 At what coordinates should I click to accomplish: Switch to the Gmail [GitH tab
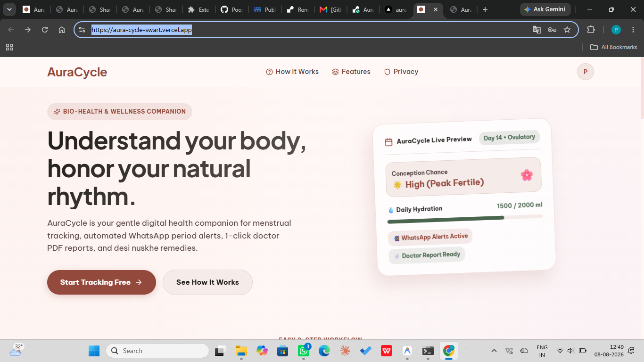pyautogui.click(x=330, y=9)
